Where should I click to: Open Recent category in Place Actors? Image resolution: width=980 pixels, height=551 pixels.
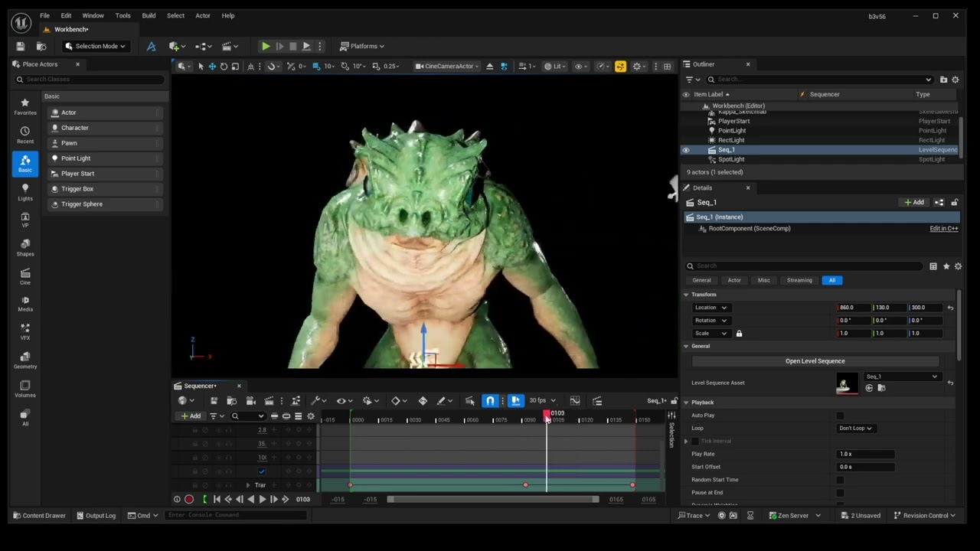(25, 135)
